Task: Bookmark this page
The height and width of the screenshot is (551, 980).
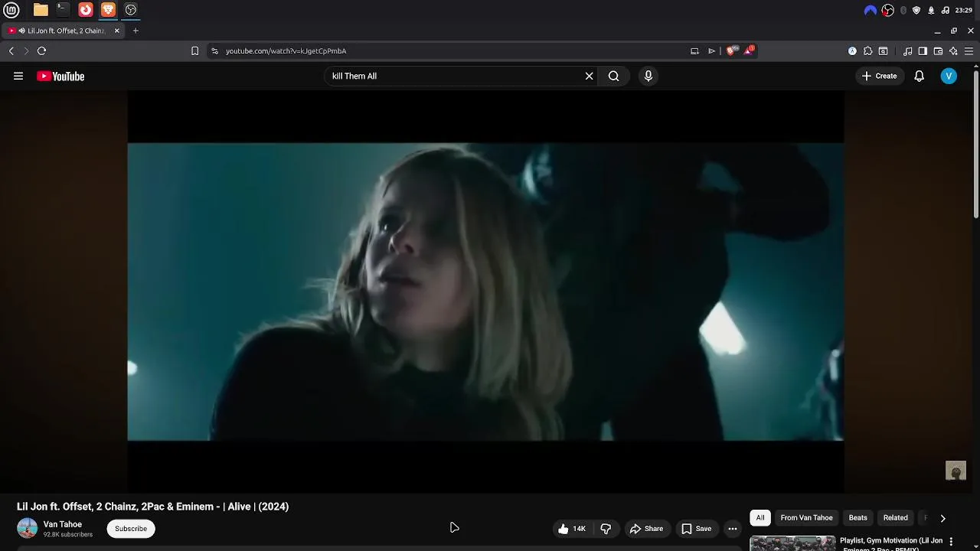Action: tap(194, 51)
